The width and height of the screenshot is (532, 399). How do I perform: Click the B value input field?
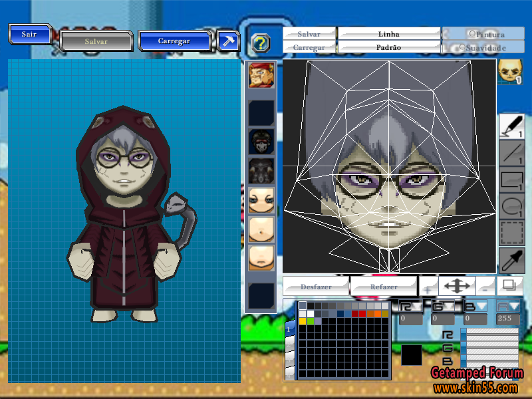pos(475,319)
